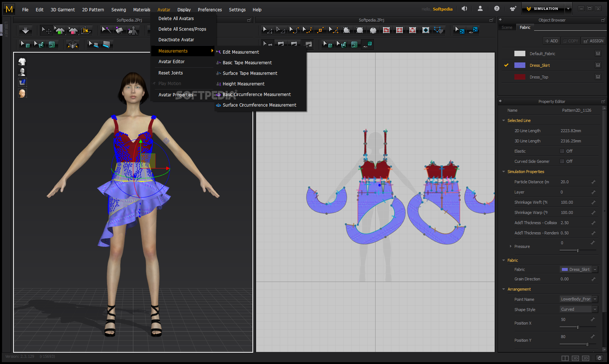The width and height of the screenshot is (609, 364).
Task: Click the ADD fabric button
Action: [x=551, y=41]
